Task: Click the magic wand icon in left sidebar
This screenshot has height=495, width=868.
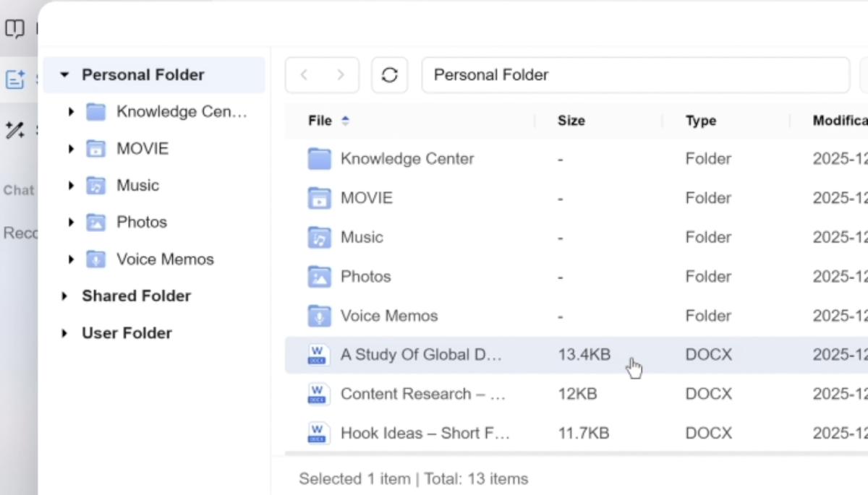Action: point(15,130)
